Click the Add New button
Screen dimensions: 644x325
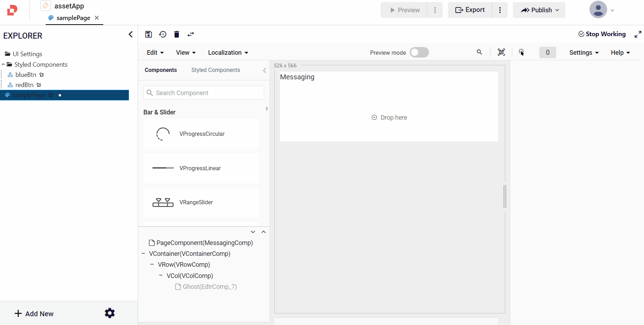tap(34, 313)
